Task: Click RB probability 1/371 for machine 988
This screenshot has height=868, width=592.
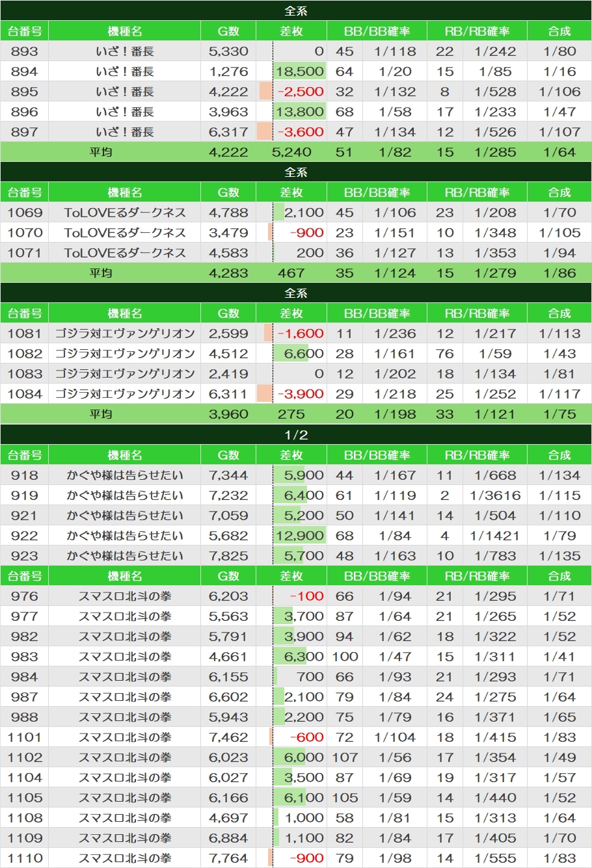Action: (495, 717)
